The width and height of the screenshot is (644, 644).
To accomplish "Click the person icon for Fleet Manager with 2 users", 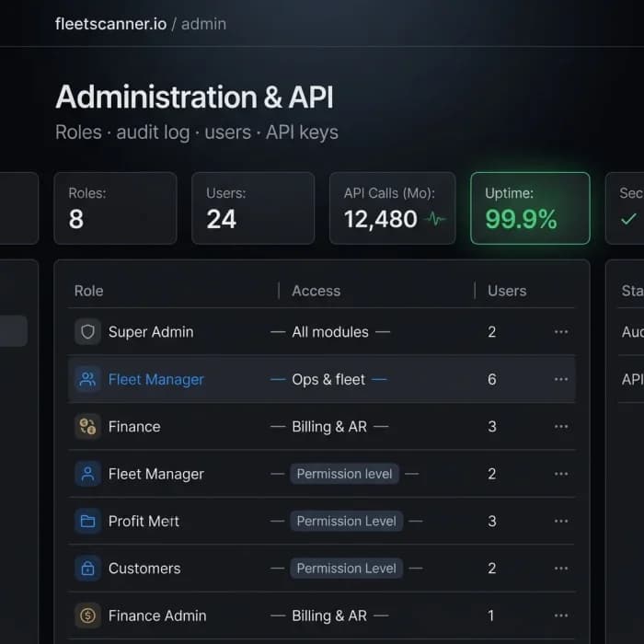I will [x=87, y=474].
